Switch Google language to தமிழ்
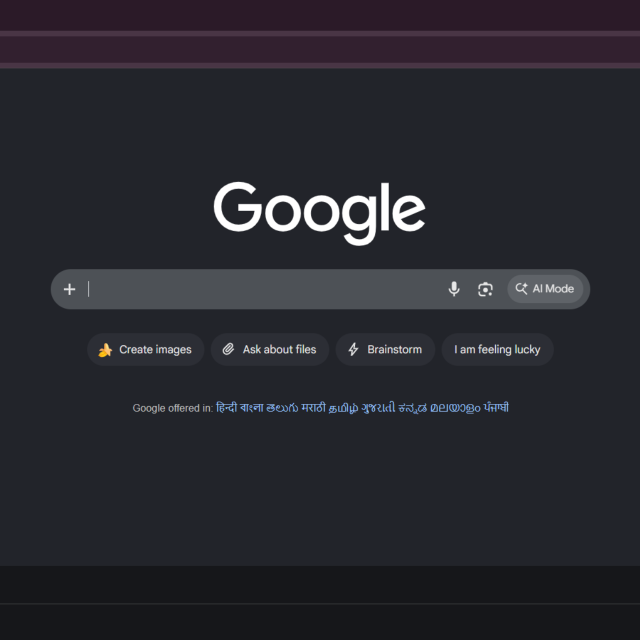The image size is (640, 640). [343, 408]
